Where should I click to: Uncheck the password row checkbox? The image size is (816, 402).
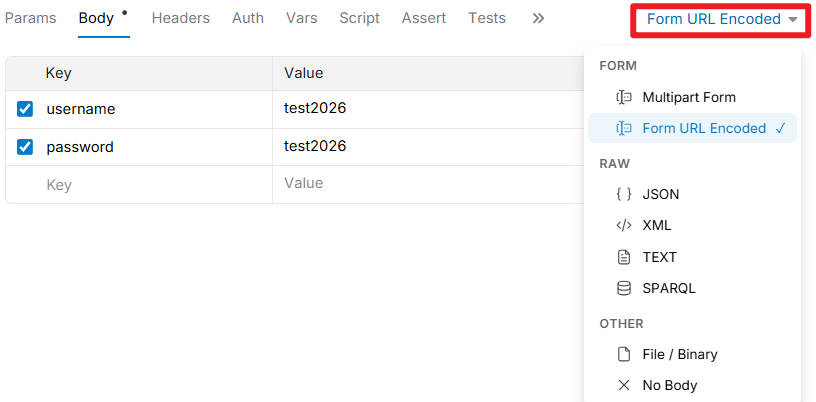point(25,147)
